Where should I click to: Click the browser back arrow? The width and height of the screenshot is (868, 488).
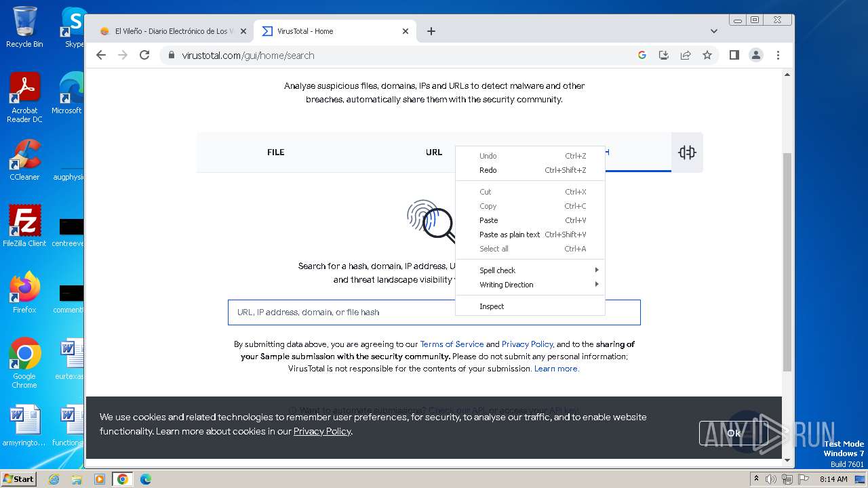(x=101, y=55)
